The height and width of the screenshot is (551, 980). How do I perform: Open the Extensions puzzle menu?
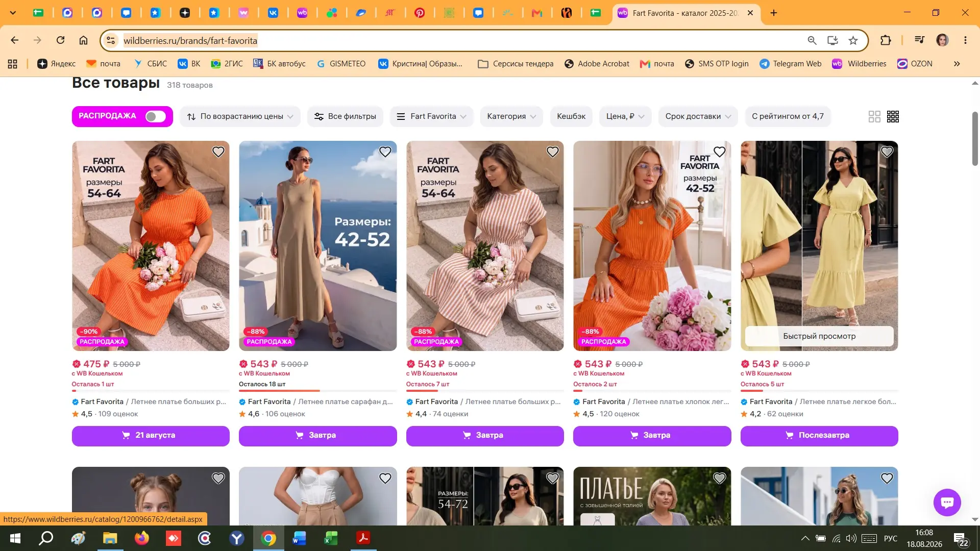[886, 40]
